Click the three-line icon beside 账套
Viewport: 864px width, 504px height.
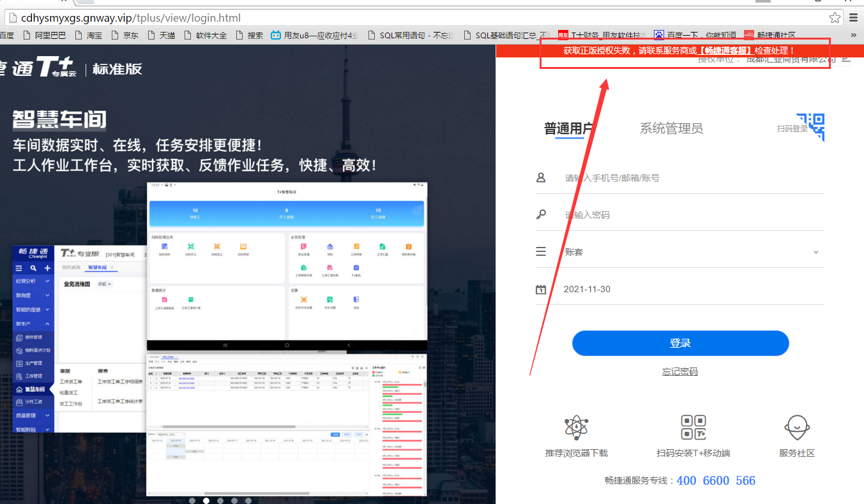tap(541, 251)
